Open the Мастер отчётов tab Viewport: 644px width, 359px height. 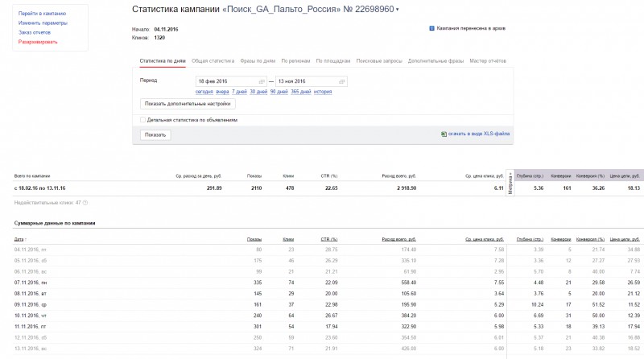point(488,60)
